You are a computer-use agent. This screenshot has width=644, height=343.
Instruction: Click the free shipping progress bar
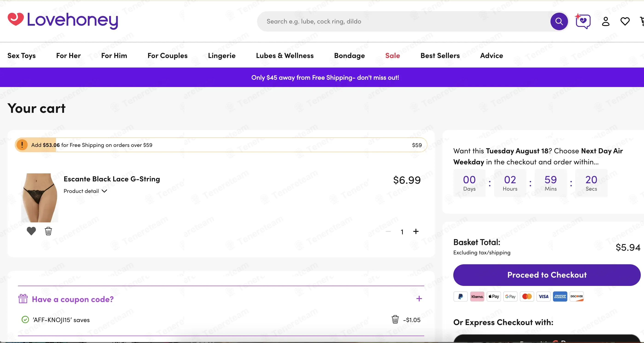point(221,145)
